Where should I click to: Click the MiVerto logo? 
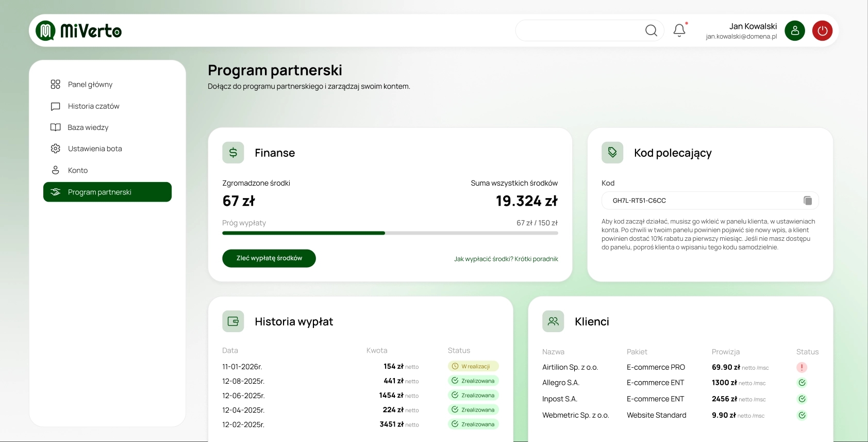pos(78,31)
